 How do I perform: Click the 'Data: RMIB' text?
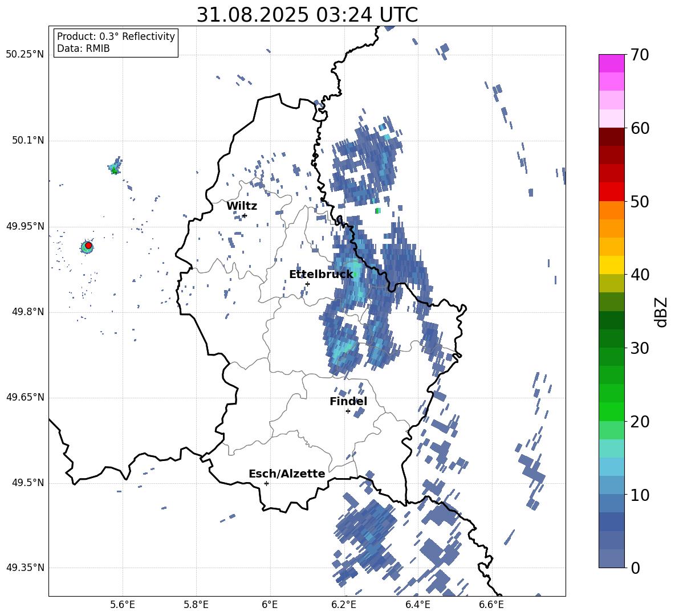coord(83,48)
